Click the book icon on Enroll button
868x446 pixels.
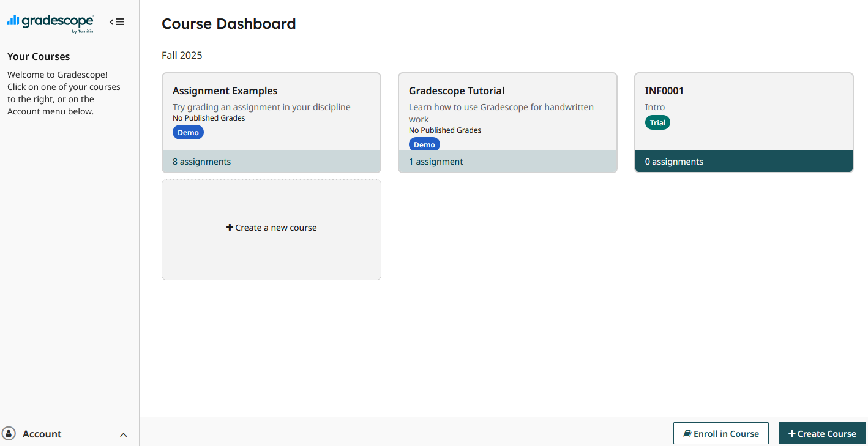tap(687, 434)
